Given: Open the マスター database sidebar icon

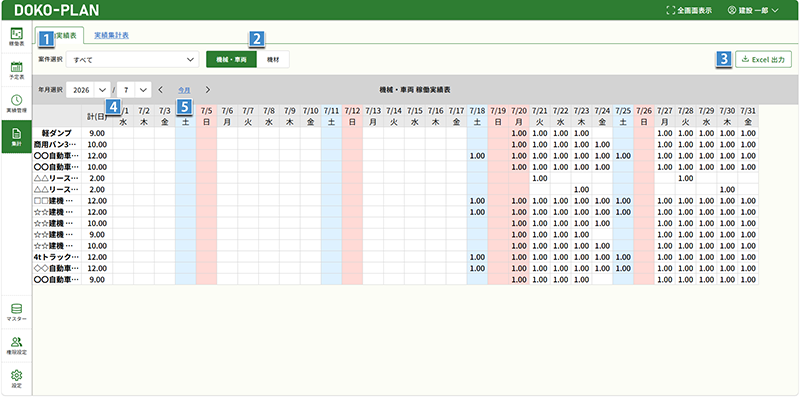Looking at the screenshot, I should point(16,312).
